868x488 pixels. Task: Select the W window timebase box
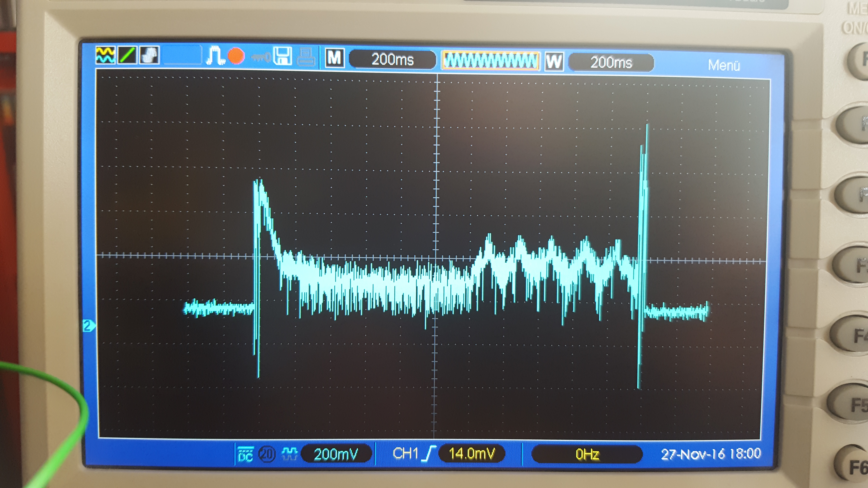[x=554, y=62]
